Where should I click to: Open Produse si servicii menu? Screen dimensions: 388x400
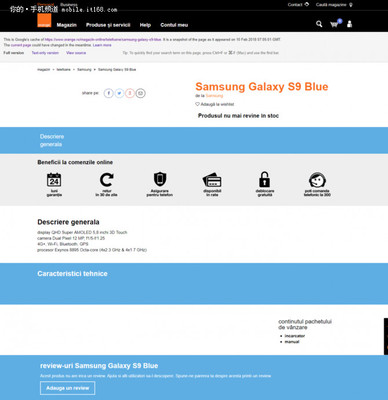tap(108, 25)
